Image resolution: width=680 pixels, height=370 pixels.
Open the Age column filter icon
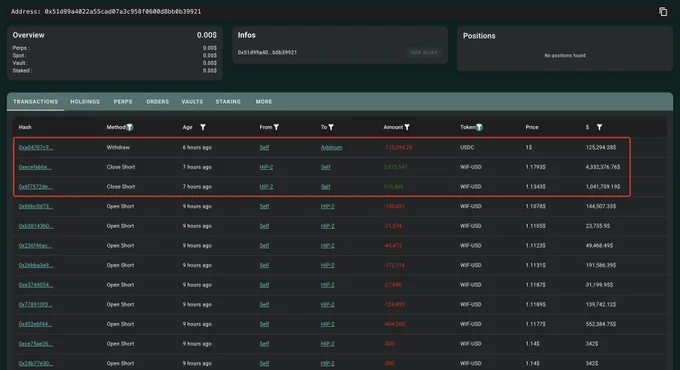pyautogui.click(x=203, y=127)
